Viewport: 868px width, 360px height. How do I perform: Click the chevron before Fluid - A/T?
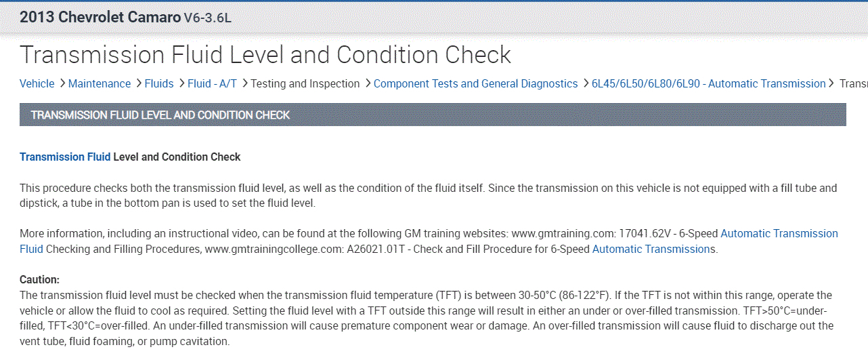click(x=181, y=84)
